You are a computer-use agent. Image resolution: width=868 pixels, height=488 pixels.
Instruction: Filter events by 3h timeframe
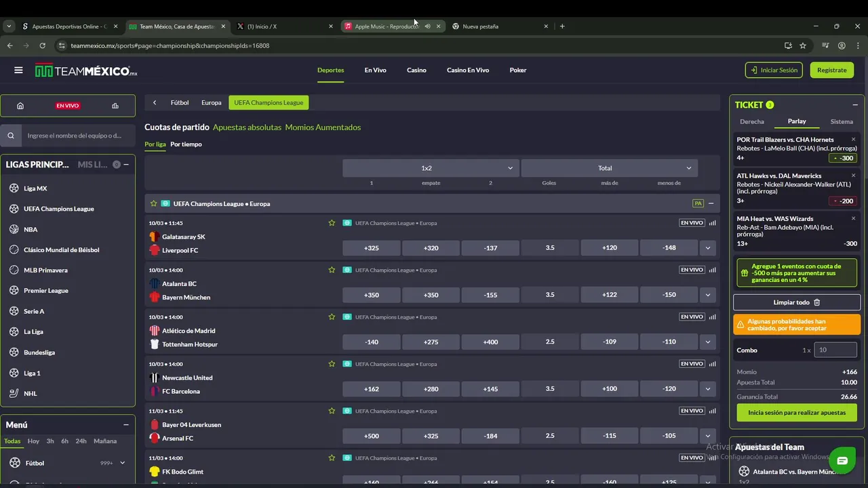pos(50,441)
